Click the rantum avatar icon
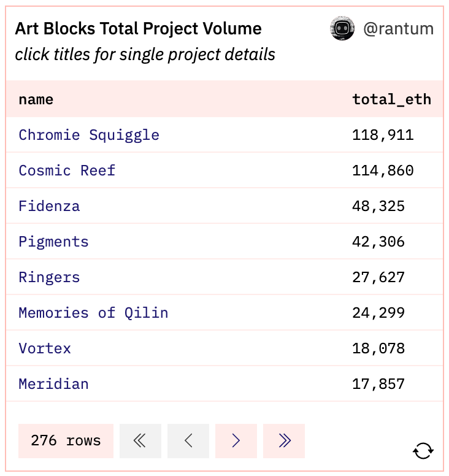Image resolution: width=449 pixels, height=476 pixels. (x=342, y=29)
